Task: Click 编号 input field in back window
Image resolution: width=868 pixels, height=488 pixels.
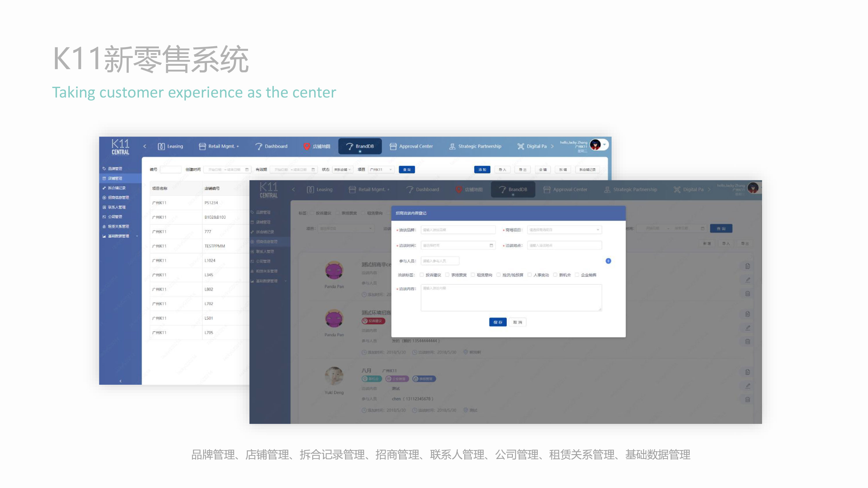Action: click(170, 170)
